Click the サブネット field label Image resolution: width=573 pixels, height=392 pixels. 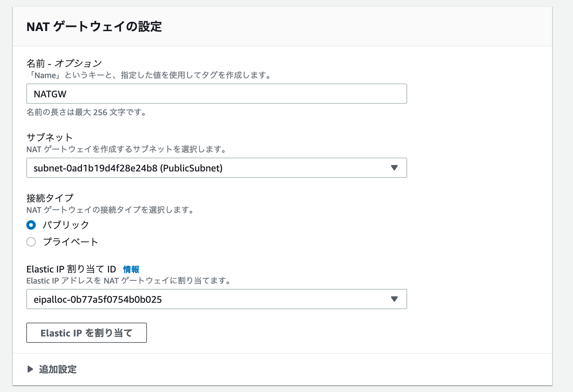pyautogui.click(x=50, y=137)
